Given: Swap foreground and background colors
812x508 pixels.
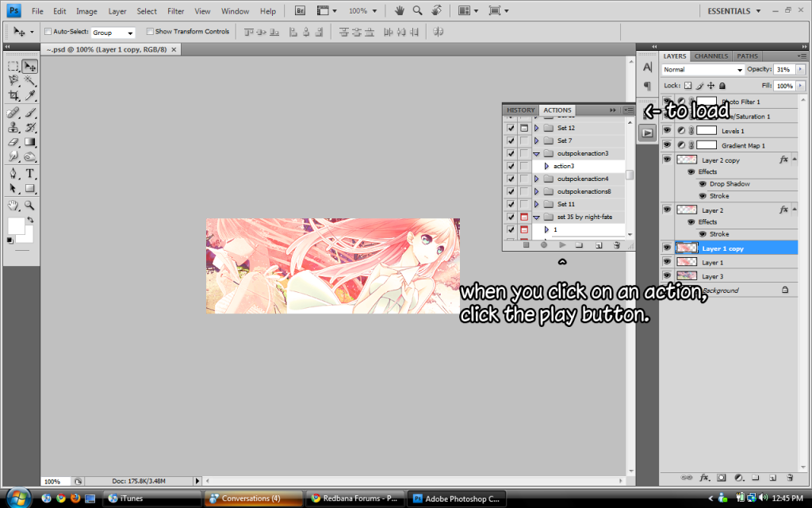Looking at the screenshot, I should (x=30, y=220).
